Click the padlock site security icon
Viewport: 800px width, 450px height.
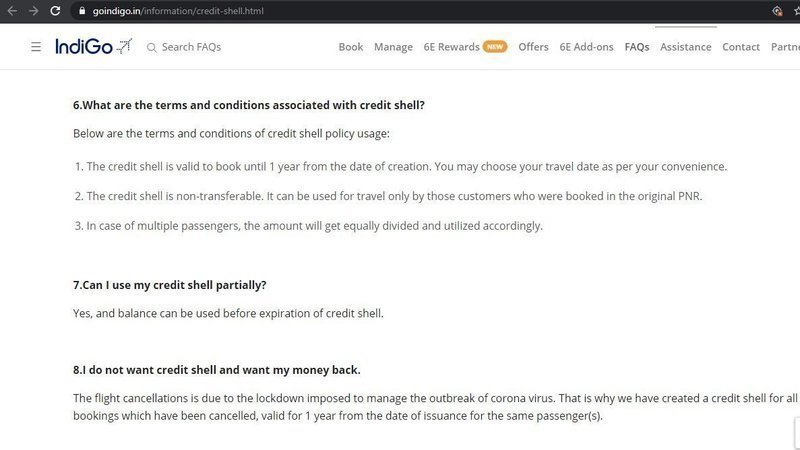pos(82,11)
